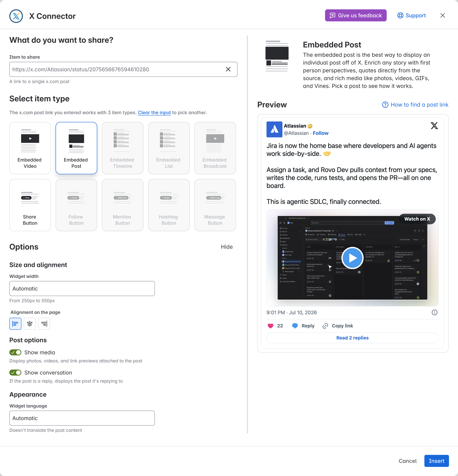Click the Mention Button item card
The width and height of the screenshot is (458, 476).
click(x=122, y=205)
